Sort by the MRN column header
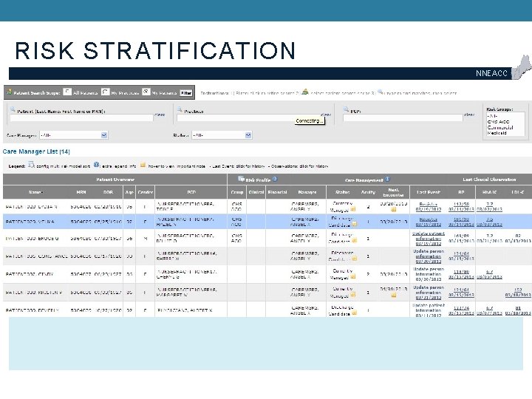This screenshot has height=399, width=532. 81,192
